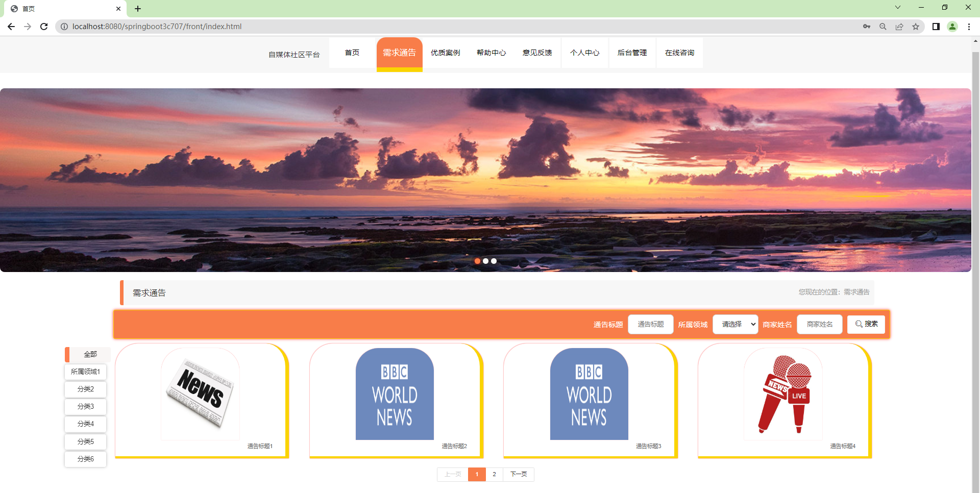Open the 请选择 dropdown for 所属领域

point(734,324)
